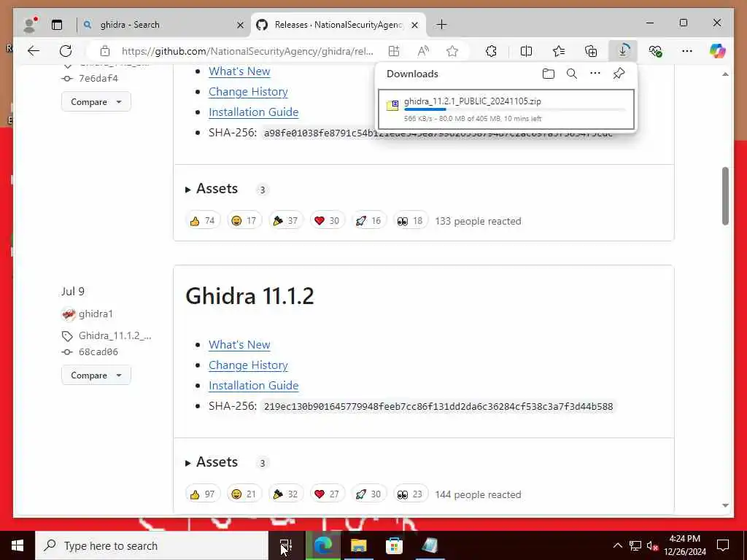Show hidden system tray icons
Viewport: 747px width, 560px height.
point(617,545)
